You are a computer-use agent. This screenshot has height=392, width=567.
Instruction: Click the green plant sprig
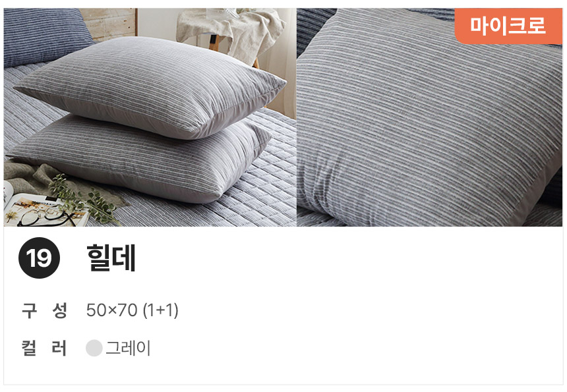point(84,200)
